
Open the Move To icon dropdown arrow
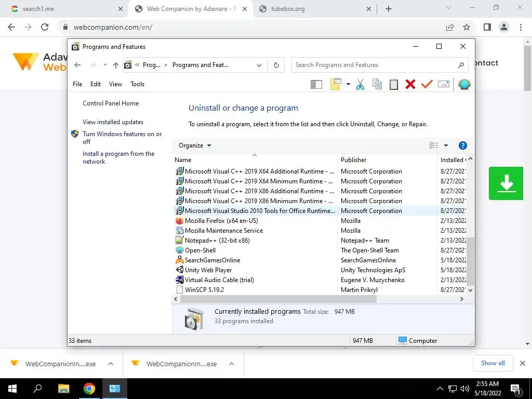click(x=348, y=84)
